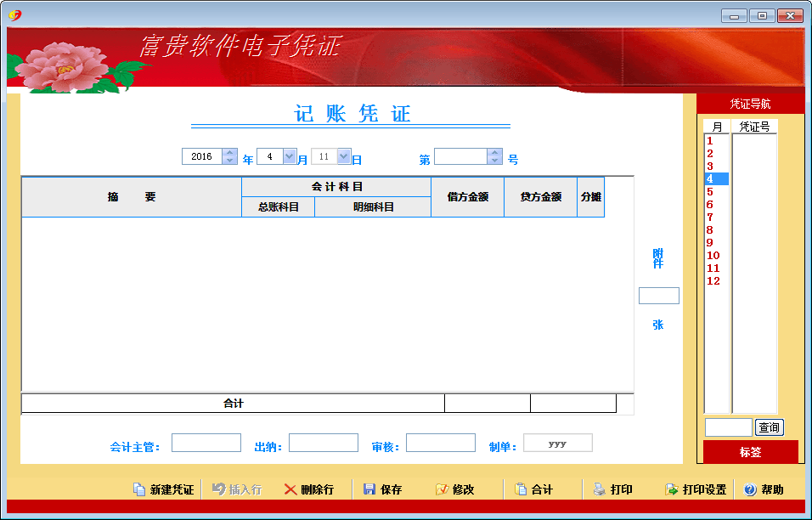Open 帮助 help question mark icon
The width and height of the screenshot is (812, 520).
click(750, 489)
